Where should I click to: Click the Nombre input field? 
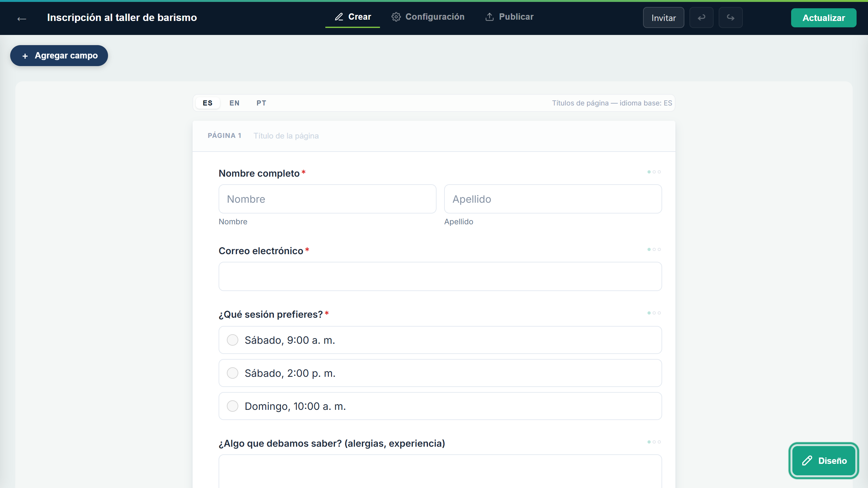pos(327,199)
